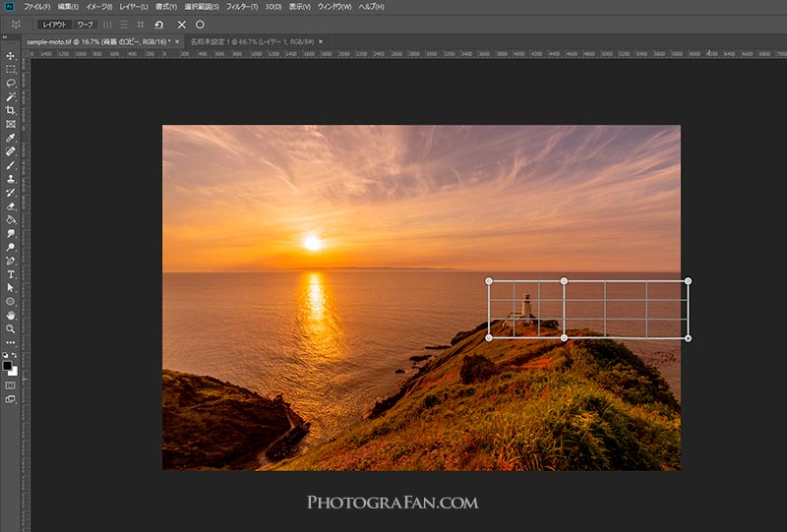Open the レイヤー(L) menu
This screenshot has width=787, height=532.
click(134, 7)
